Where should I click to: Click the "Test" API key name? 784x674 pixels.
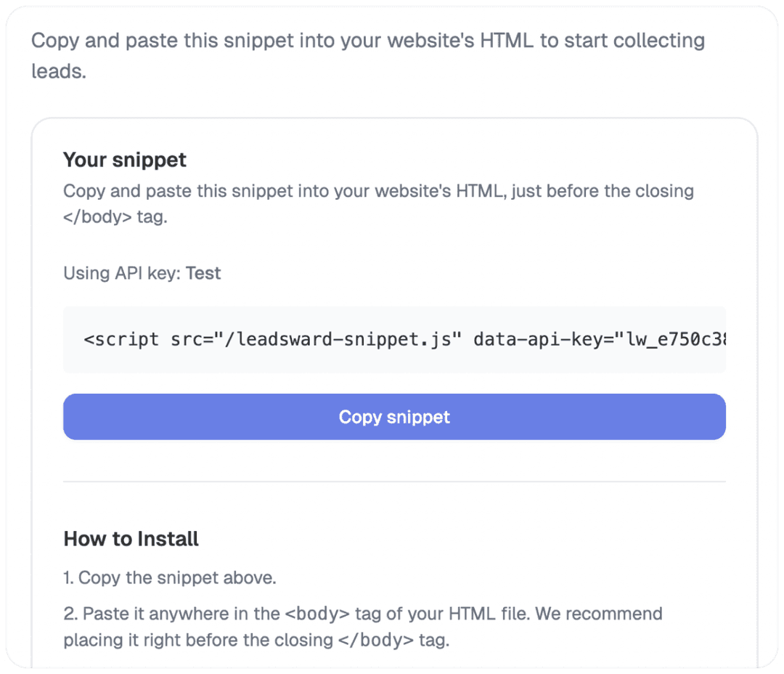click(203, 273)
